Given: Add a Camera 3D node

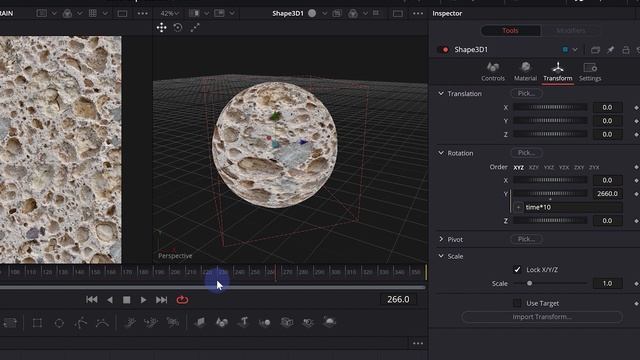Looking at the screenshot, I should pyautogui.click(x=287, y=322).
